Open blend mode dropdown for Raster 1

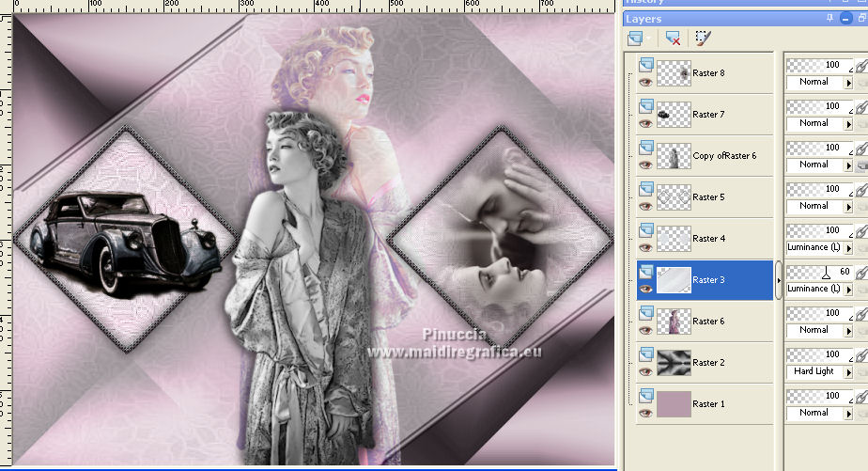pos(848,414)
